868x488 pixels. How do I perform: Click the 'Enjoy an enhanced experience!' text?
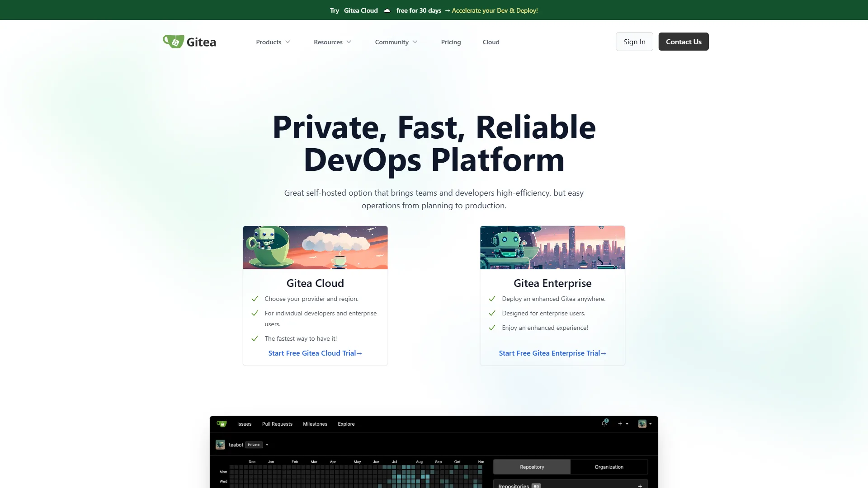pos(545,328)
